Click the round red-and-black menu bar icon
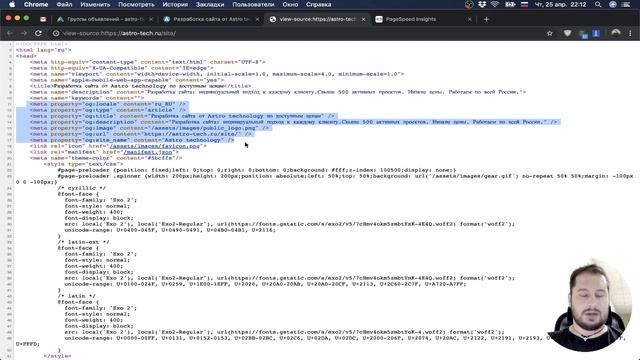This screenshot has width=640, height=360. 469,4
